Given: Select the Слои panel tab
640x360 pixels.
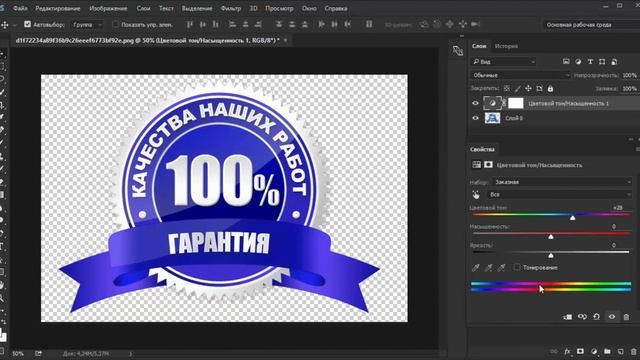Looking at the screenshot, I should (479, 46).
